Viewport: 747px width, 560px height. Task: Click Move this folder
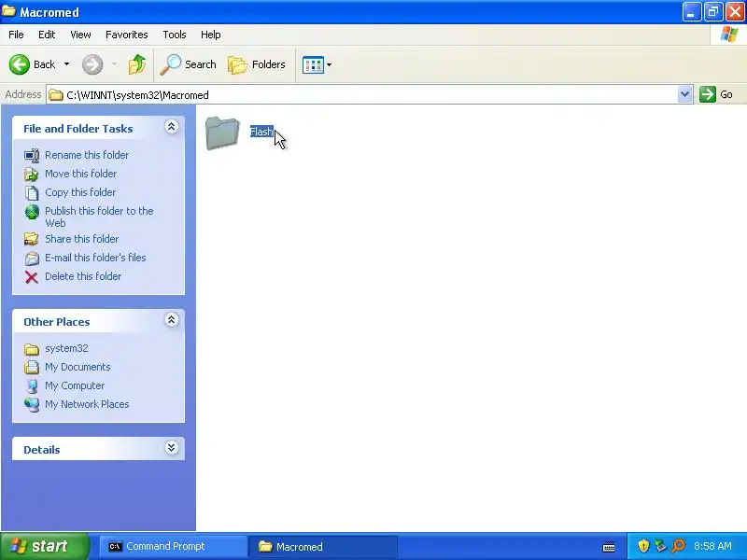click(x=80, y=174)
